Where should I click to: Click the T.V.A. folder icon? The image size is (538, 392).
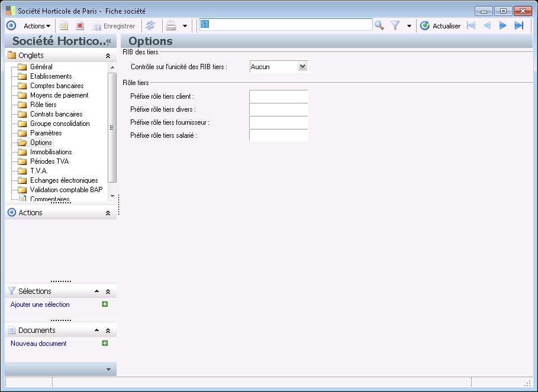tap(22, 171)
